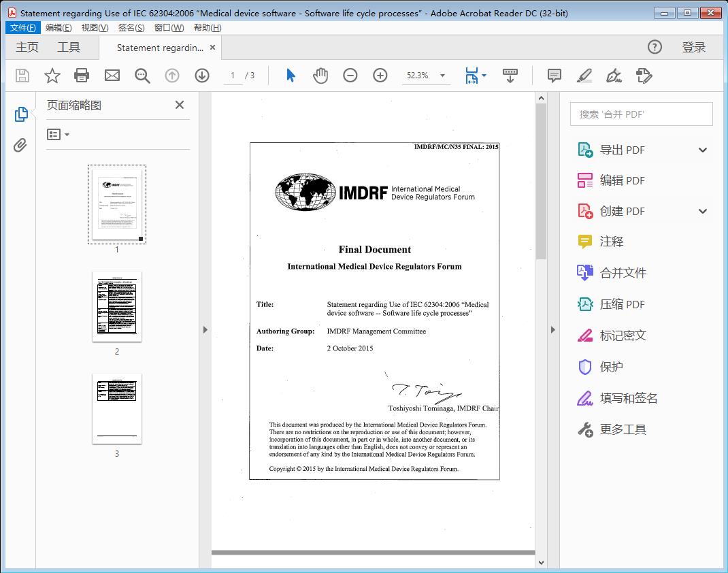
Task: Open the Page Thumbnails panel icon
Action: 21,114
